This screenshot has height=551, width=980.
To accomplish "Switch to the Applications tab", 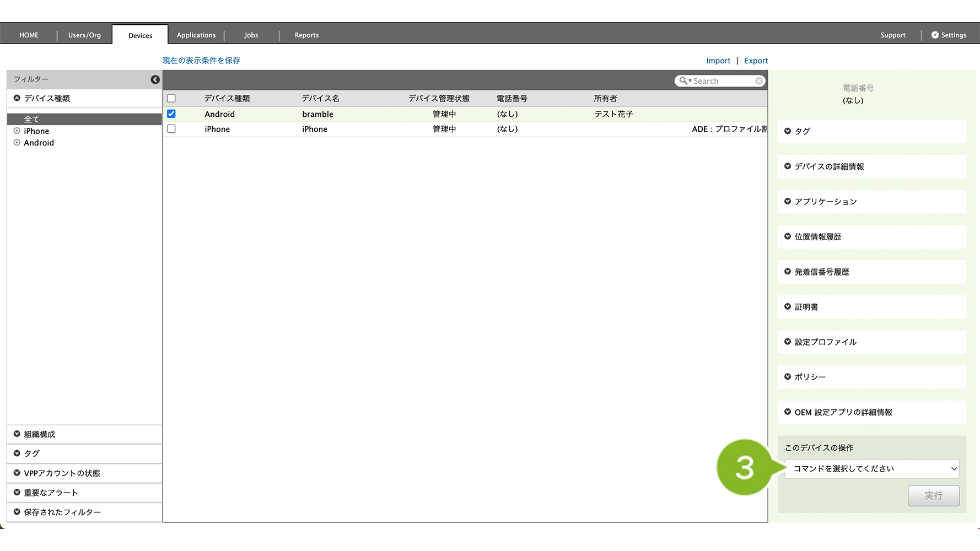I will 196,35.
